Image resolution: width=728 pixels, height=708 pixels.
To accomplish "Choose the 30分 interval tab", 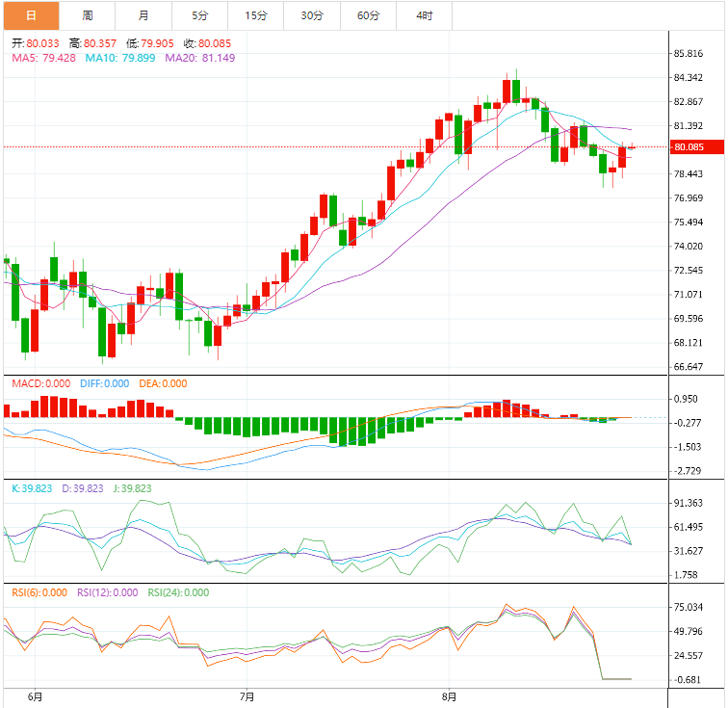I will click(312, 15).
